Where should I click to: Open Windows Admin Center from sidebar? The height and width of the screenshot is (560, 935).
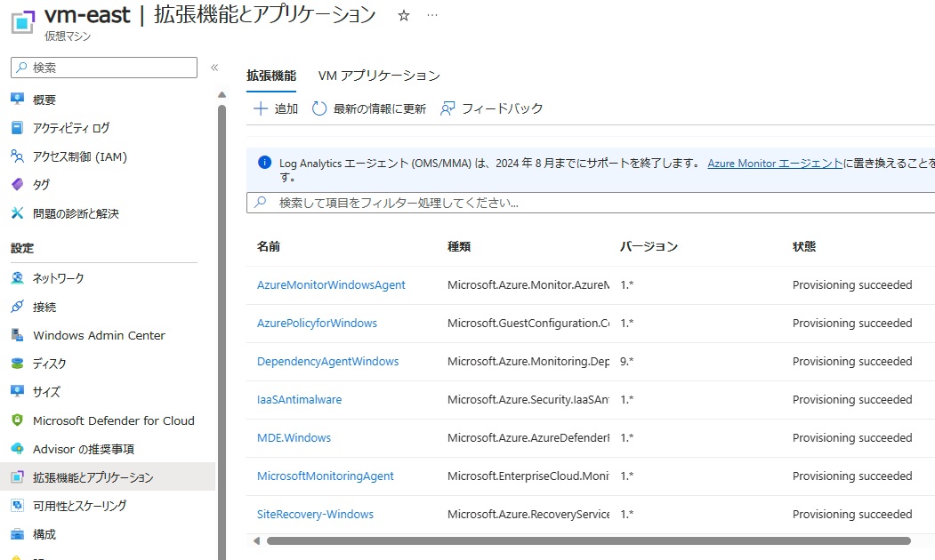pos(99,335)
